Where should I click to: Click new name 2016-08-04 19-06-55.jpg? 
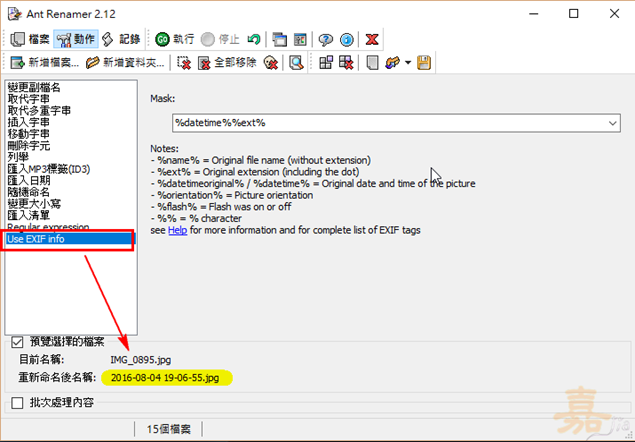click(165, 378)
